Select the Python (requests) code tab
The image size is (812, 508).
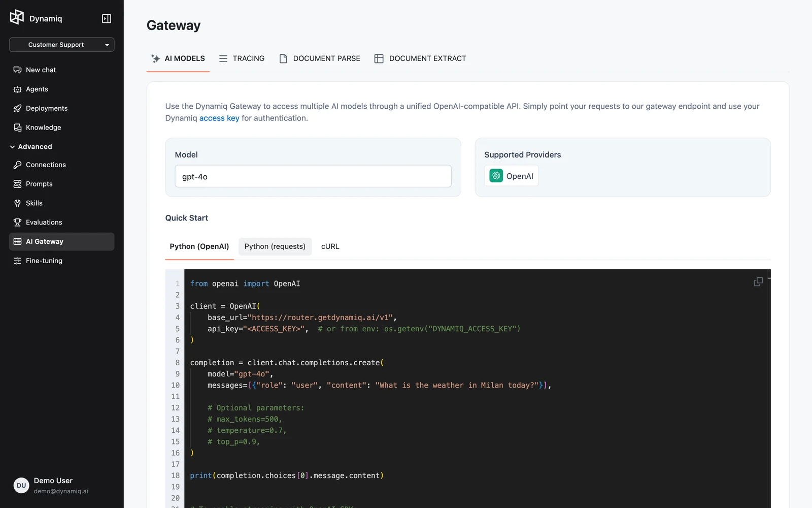(275, 246)
